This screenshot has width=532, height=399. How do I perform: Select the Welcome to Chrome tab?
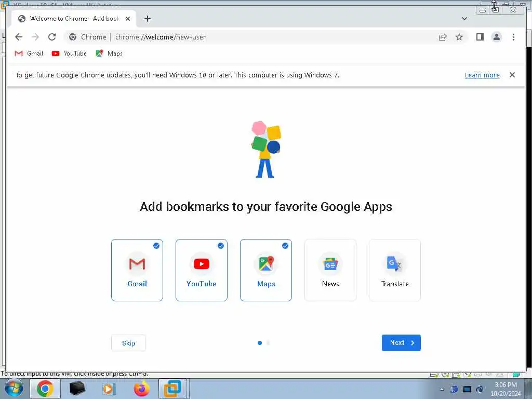[74, 19]
